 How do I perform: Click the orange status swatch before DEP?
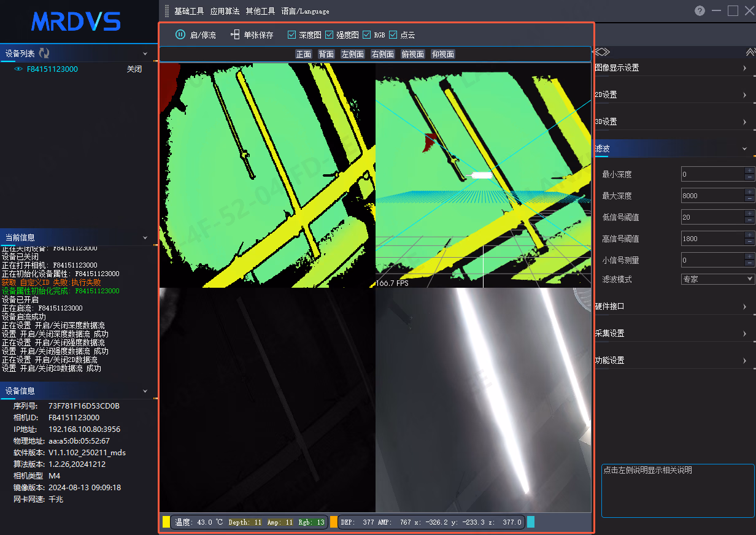[x=334, y=522]
